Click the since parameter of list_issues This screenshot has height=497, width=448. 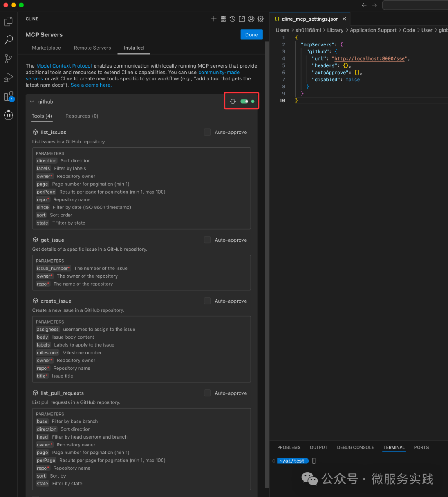pos(42,207)
